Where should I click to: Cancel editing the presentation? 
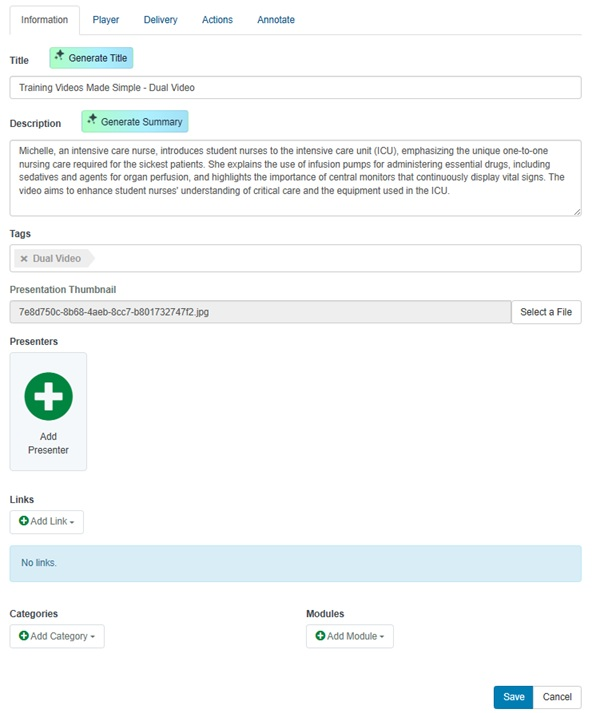(x=557, y=697)
